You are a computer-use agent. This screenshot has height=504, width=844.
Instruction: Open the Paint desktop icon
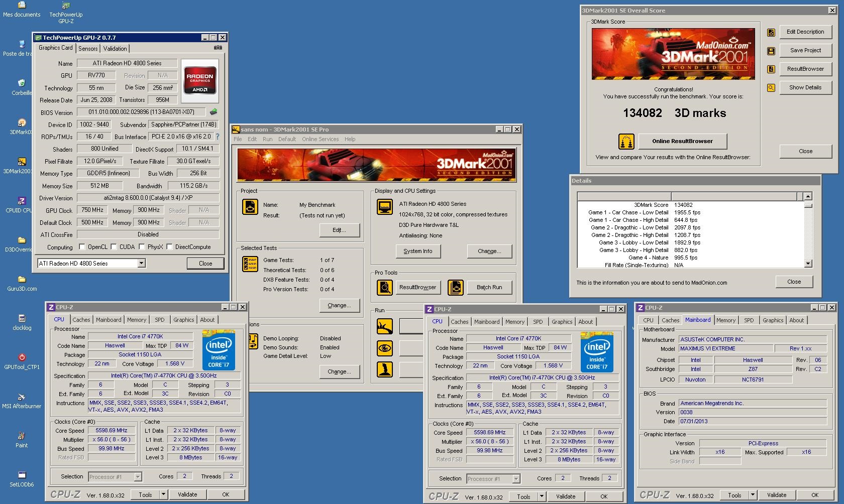pos(22,439)
